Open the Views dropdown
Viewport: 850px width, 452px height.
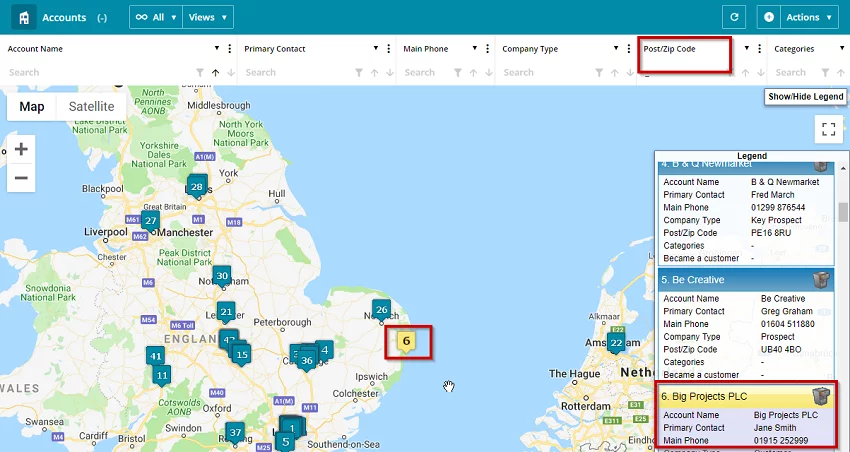[x=208, y=17]
